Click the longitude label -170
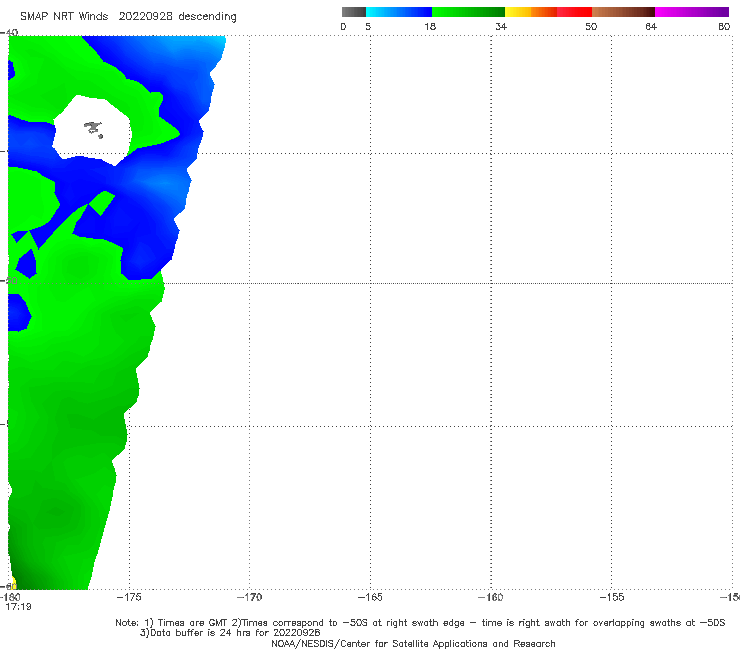The width and height of the screenshot is (740, 650). pyautogui.click(x=249, y=597)
